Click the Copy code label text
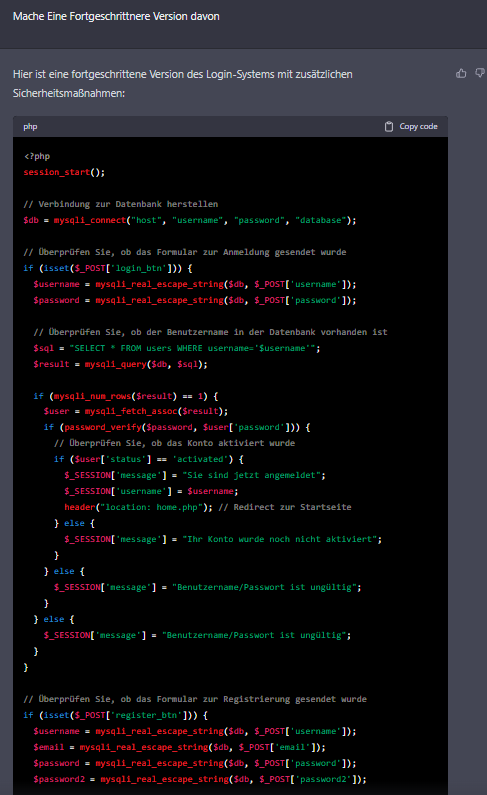The height and width of the screenshot is (795, 487). (418, 127)
